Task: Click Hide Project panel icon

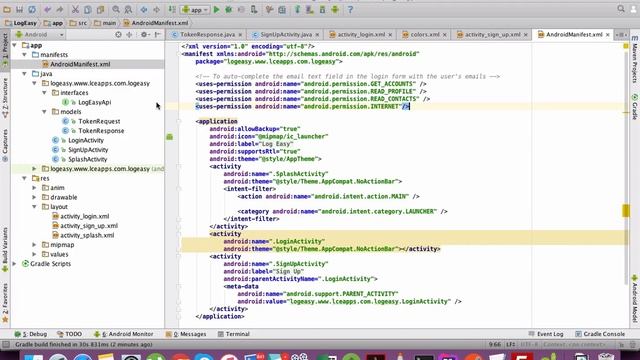Action: [158, 35]
